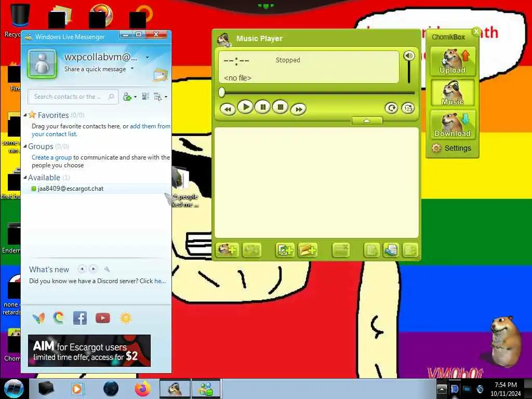Add a folder to the playlist
The image size is (532, 399).
pyautogui.click(x=308, y=250)
